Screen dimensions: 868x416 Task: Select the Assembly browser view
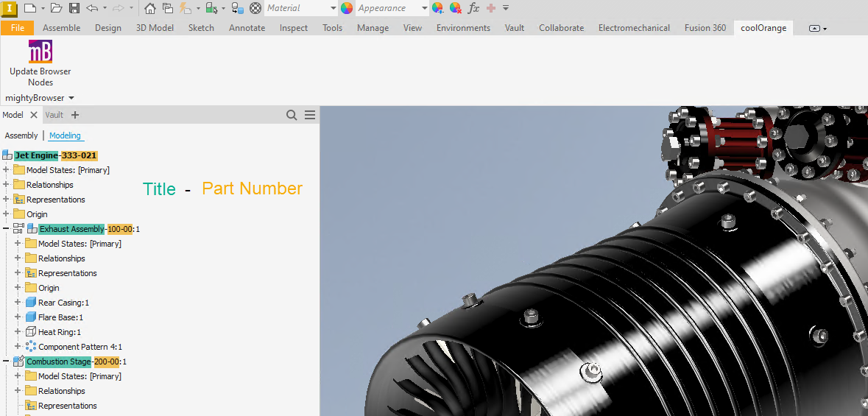coord(21,135)
